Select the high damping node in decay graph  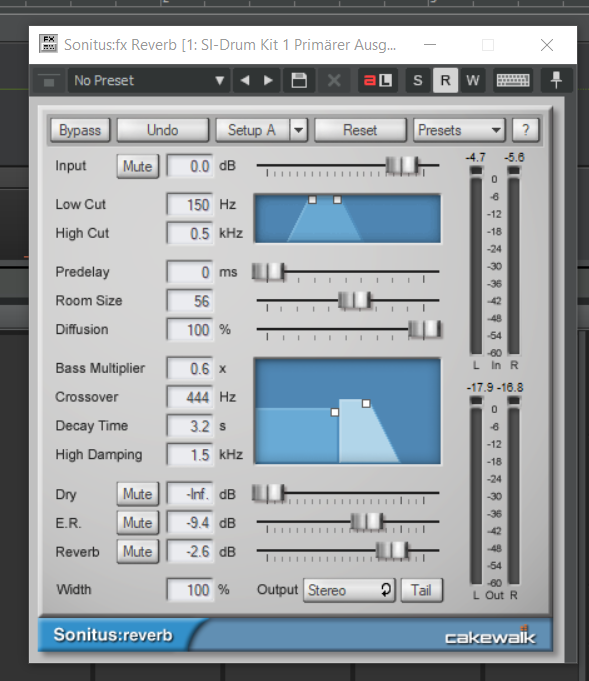coord(366,403)
